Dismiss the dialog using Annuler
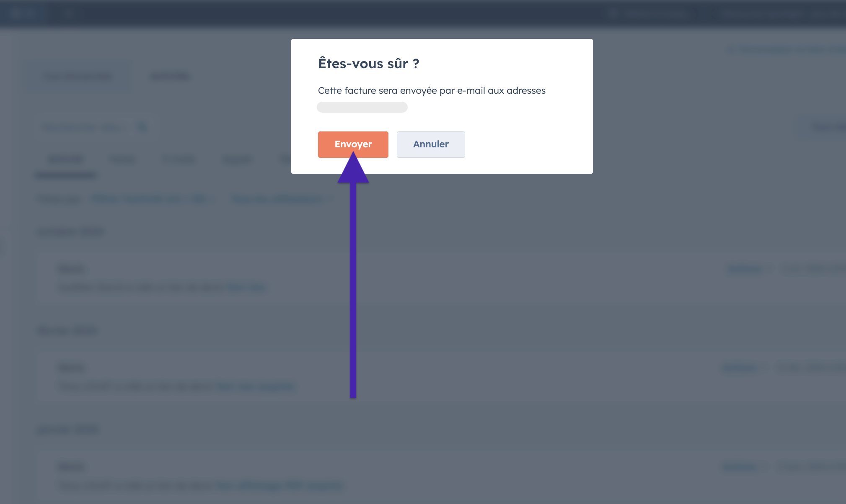The height and width of the screenshot is (504, 846). [x=431, y=144]
